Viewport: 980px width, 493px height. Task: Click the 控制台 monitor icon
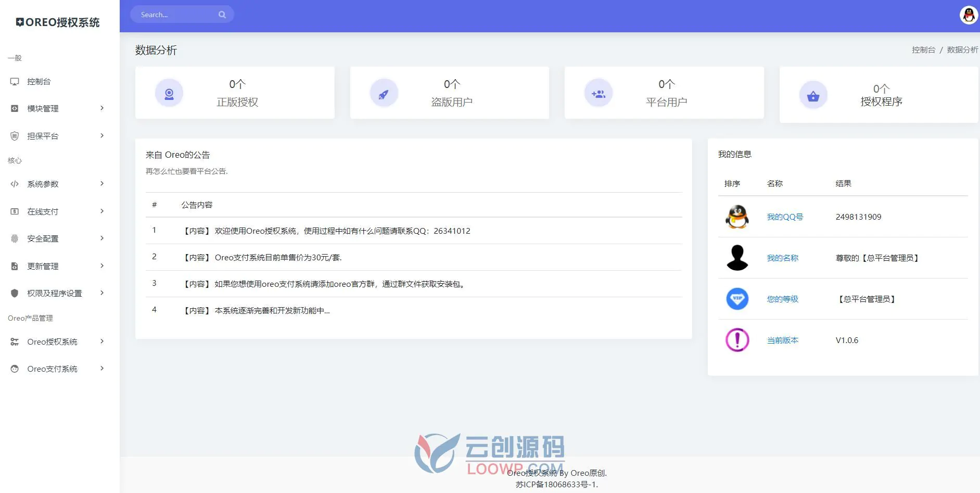pyautogui.click(x=15, y=82)
